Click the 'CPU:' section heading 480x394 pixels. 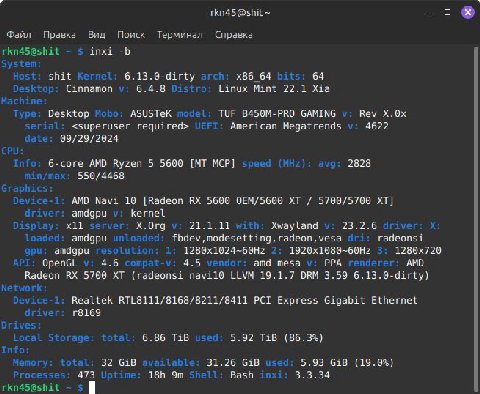[x=12, y=151]
